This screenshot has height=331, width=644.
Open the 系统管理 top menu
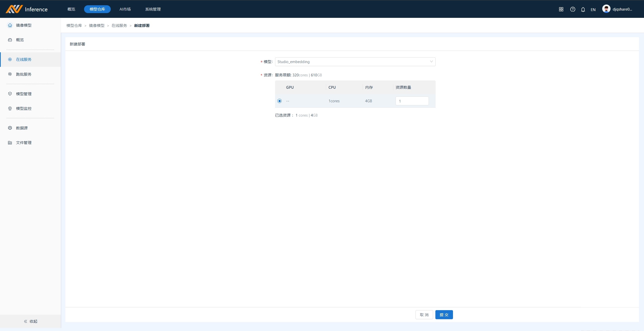153,9
